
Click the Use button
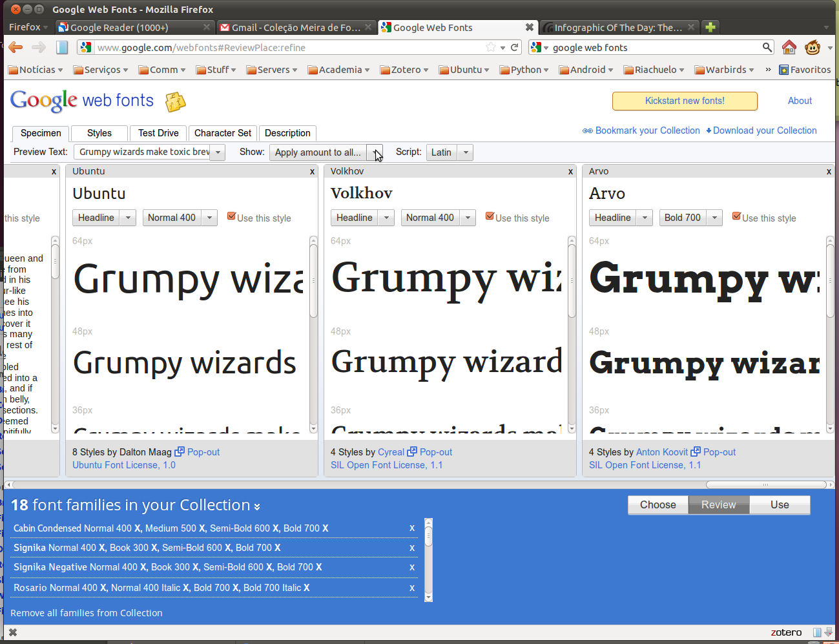780,505
